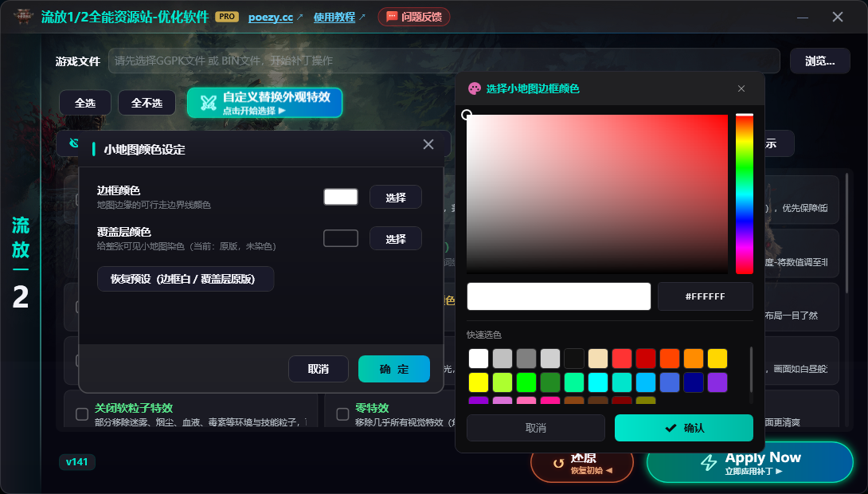The width and height of the screenshot is (868, 494).
Task: Select the navy blue quick swatch
Action: pos(693,382)
